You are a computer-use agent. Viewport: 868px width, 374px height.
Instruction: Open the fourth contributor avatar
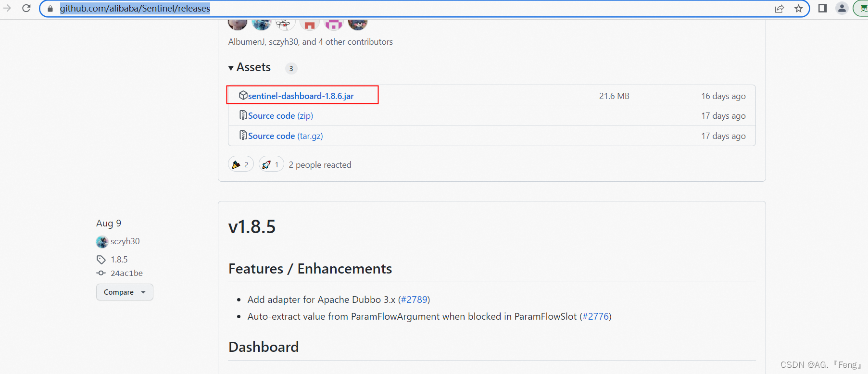tap(310, 24)
